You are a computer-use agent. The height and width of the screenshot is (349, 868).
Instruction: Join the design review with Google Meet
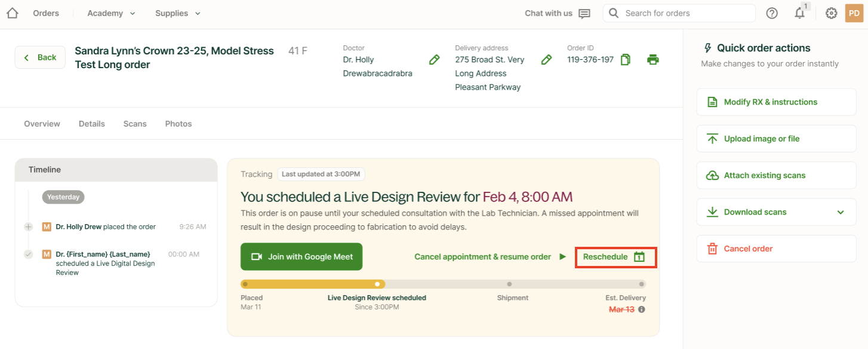point(301,256)
